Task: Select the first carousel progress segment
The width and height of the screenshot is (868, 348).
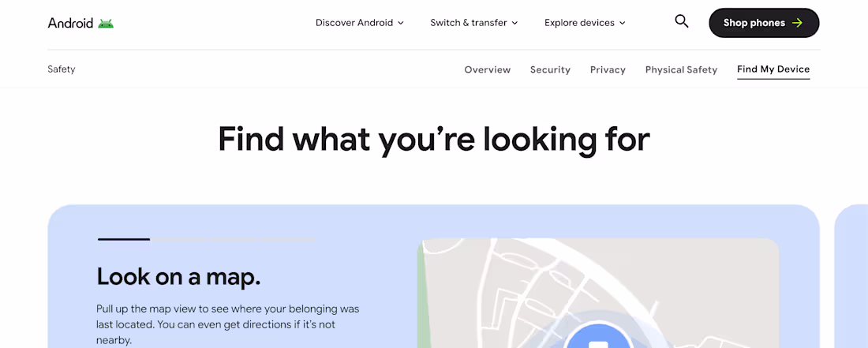Action: tap(124, 240)
